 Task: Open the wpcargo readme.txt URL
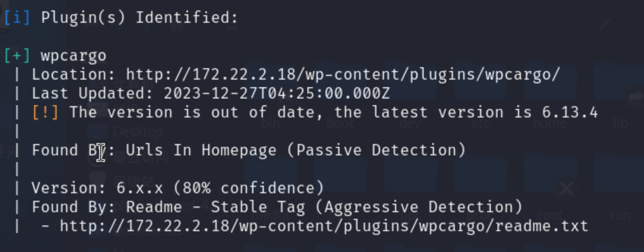(x=324, y=226)
